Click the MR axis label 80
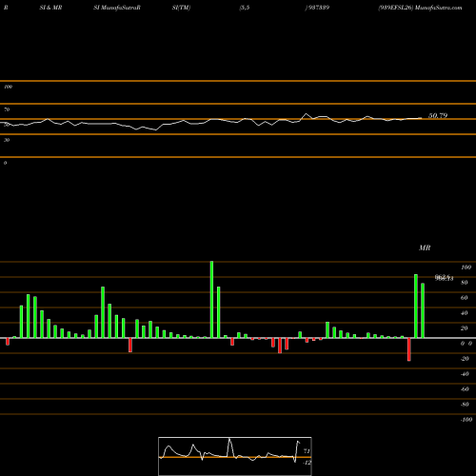The width and height of the screenshot is (476, 476). tap(465, 283)
